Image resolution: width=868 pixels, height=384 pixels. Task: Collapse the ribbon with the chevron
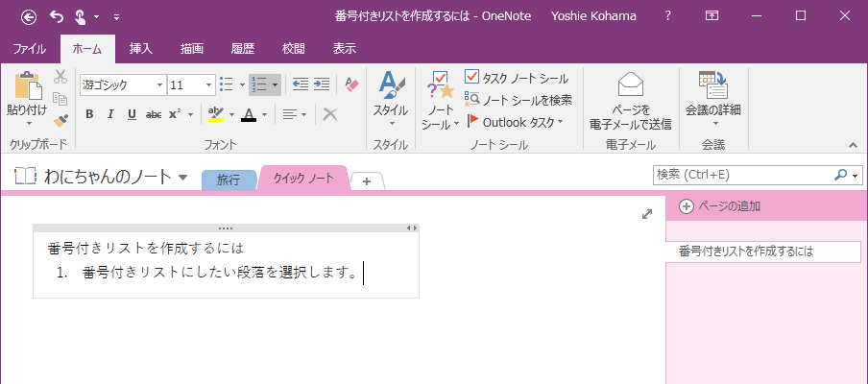pos(853,145)
